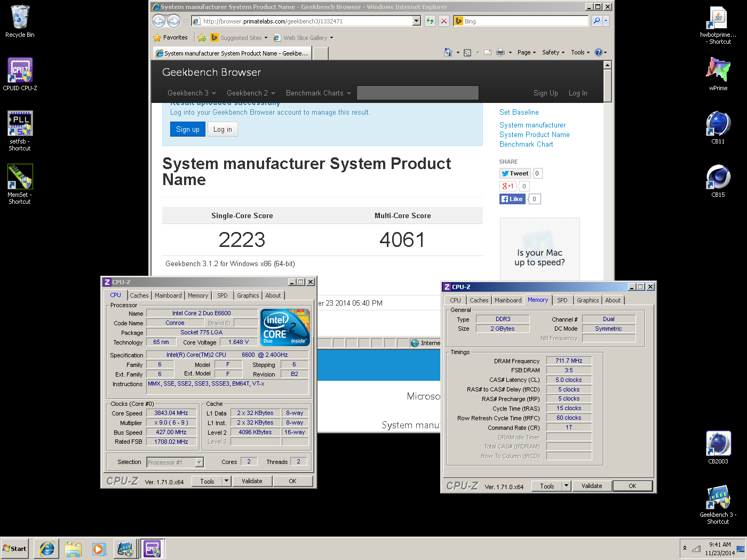
Task: Launch CB2003 desktop icon
Action: (718, 448)
